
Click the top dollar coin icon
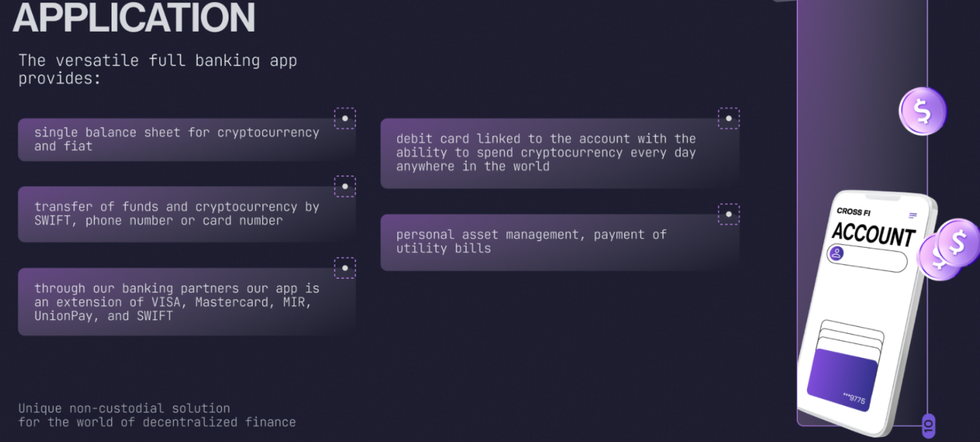click(x=923, y=111)
